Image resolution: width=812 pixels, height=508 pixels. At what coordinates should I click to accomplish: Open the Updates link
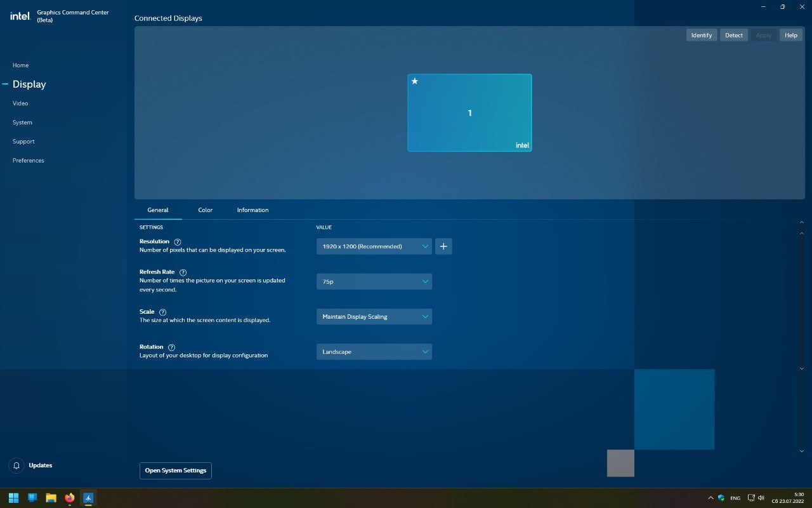(41, 465)
